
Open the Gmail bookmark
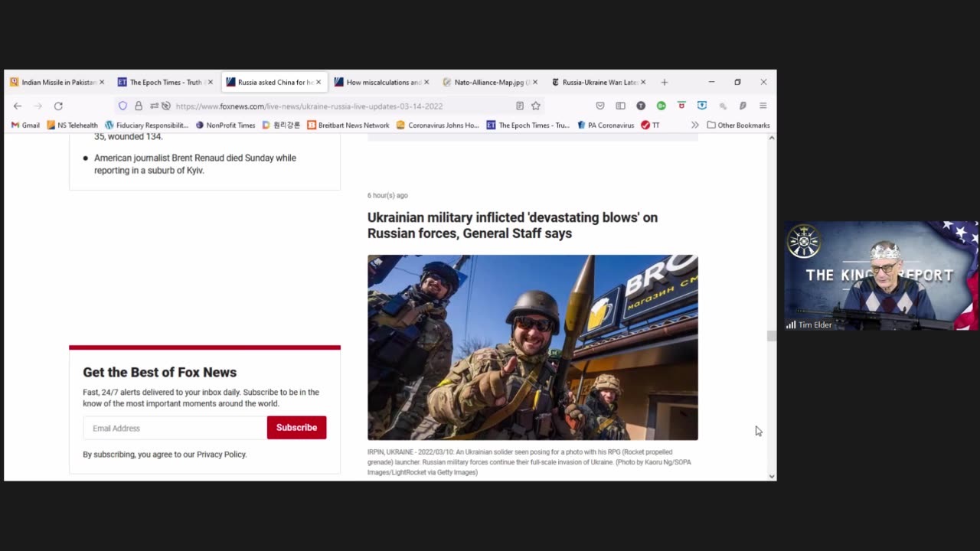click(25, 126)
